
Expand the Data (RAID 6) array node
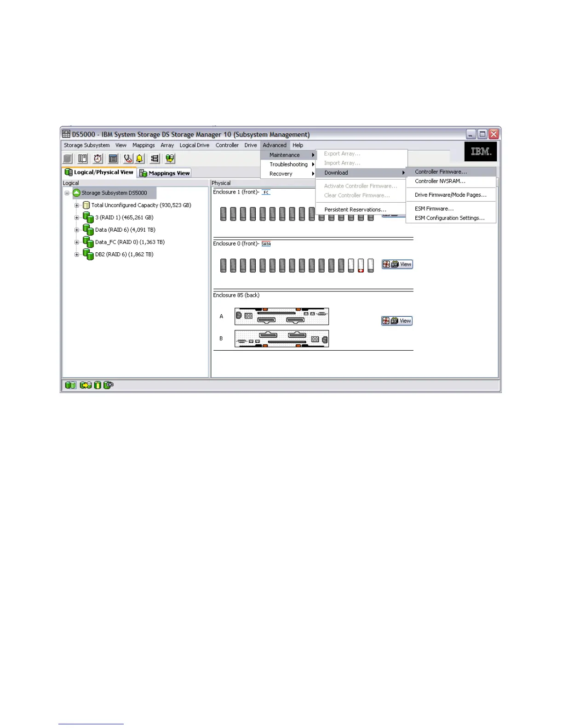pyautogui.click(x=77, y=230)
